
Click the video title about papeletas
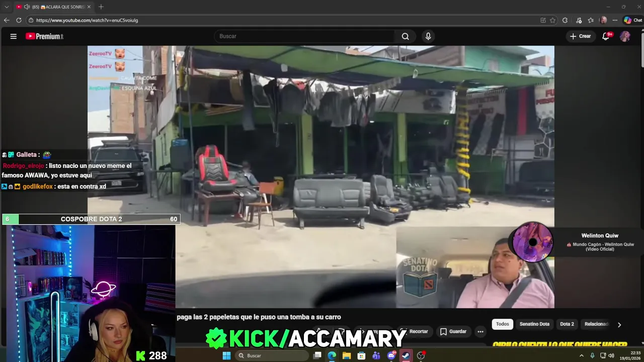coord(259,317)
